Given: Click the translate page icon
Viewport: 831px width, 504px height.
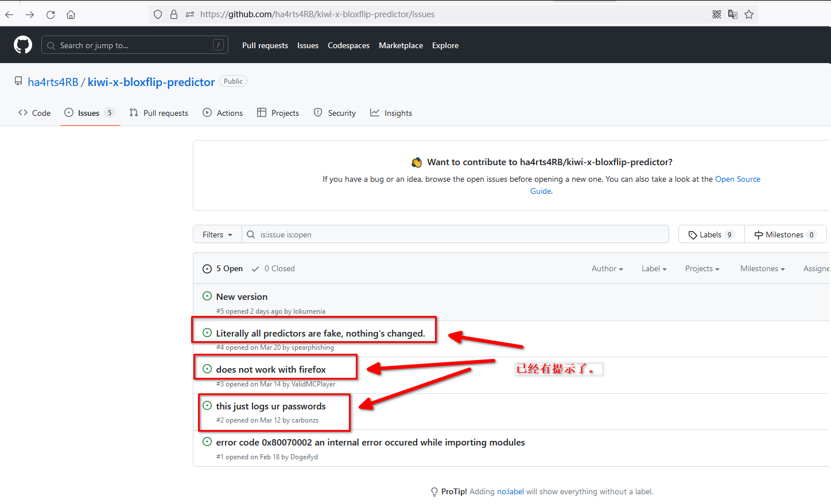Looking at the screenshot, I should (x=733, y=14).
